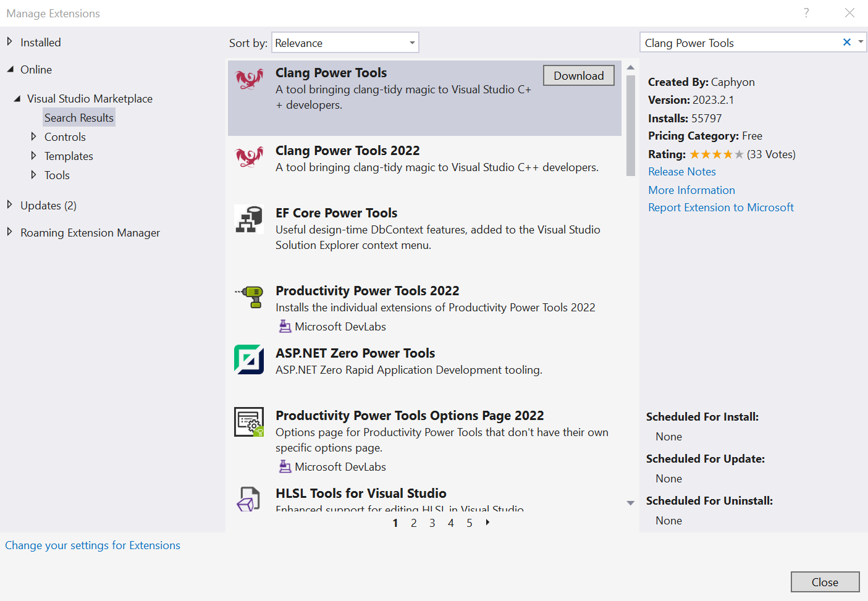Open the Sort by Relevance dropdown

click(345, 43)
